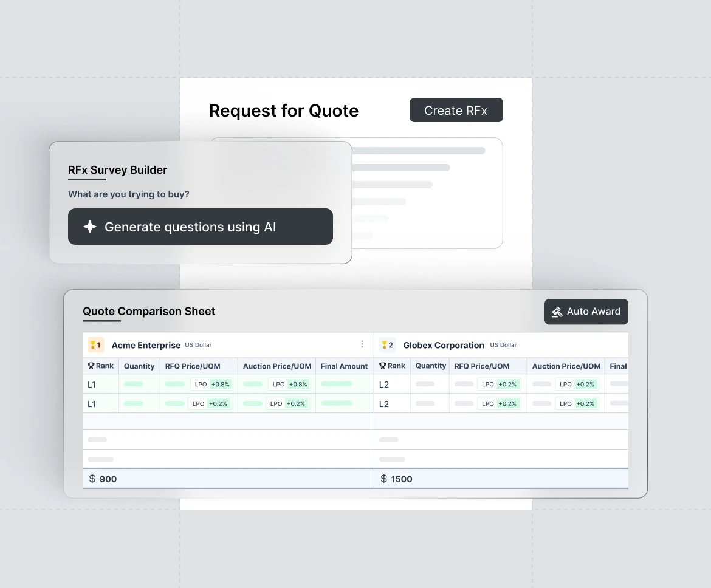Open Acme Enterprise three-dot options menu
Image resolution: width=711 pixels, height=588 pixels.
(362, 344)
